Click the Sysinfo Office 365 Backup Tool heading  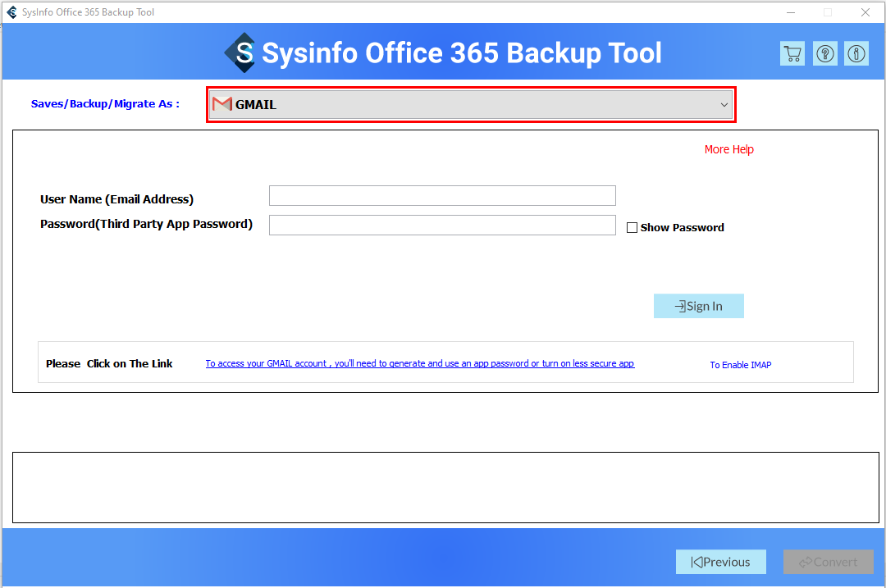coord(462,53)
